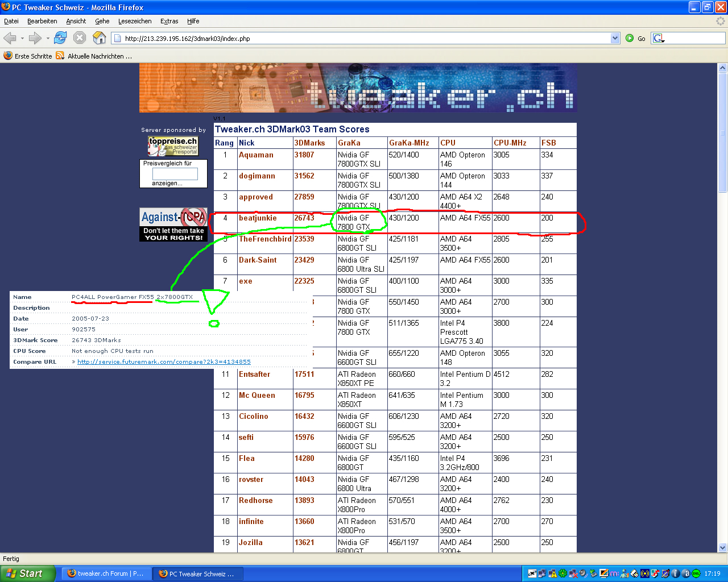Open the Back button history dropdown arrow
The image size is (728, 582).
tap(22, 39)
